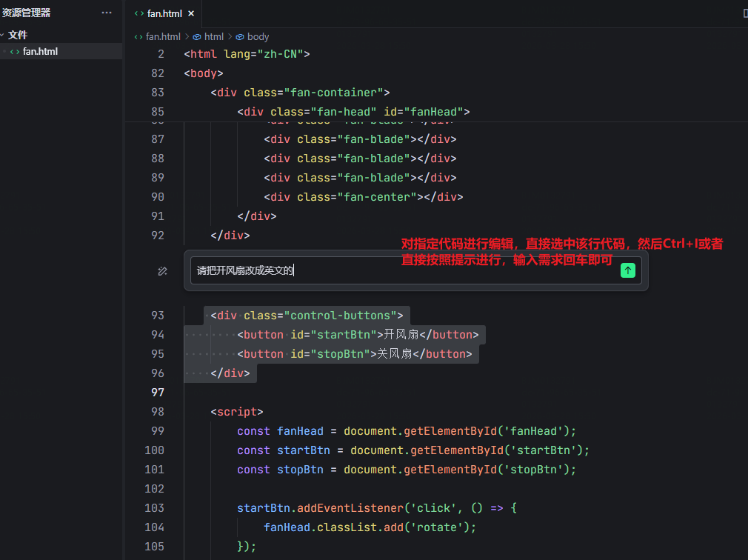Click the html icon in breadcrumb
Screen dimensions: 748x560
(x=196, y=37)
